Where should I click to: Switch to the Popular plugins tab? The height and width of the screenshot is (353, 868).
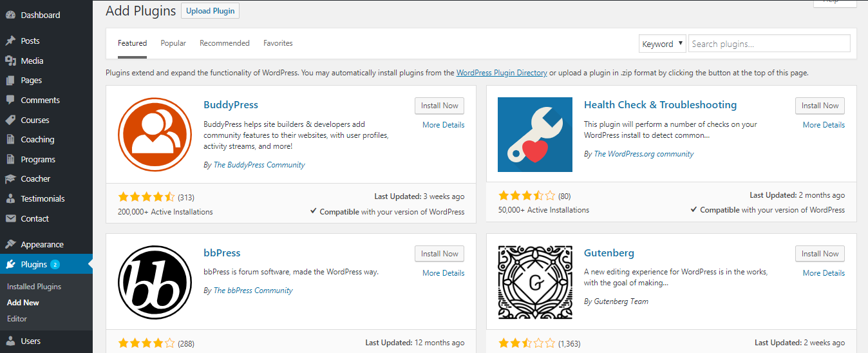(x=173, y=43)
